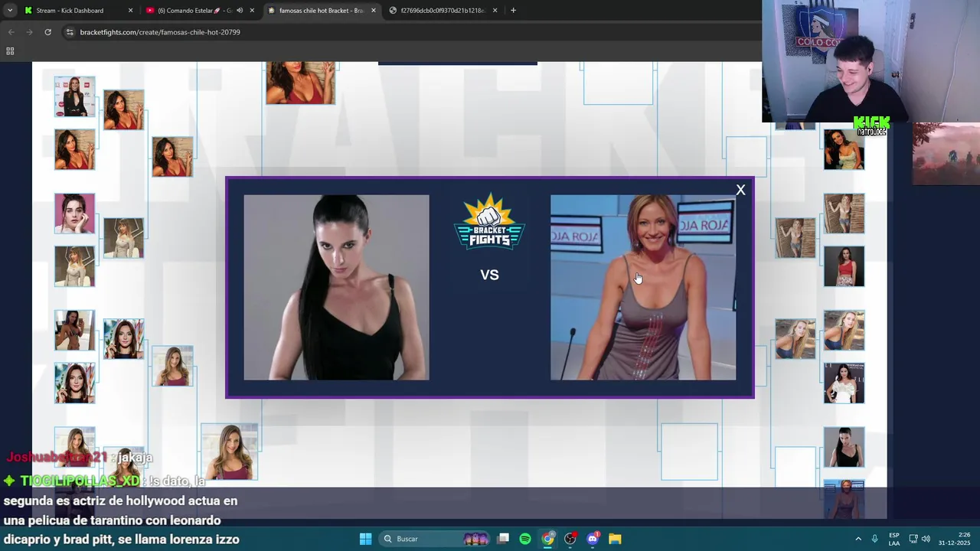The width and height of the screenshot is (980, 551).
Task: Mute audio on the Comando Estelar tab
Action: [x=240, y=11]
